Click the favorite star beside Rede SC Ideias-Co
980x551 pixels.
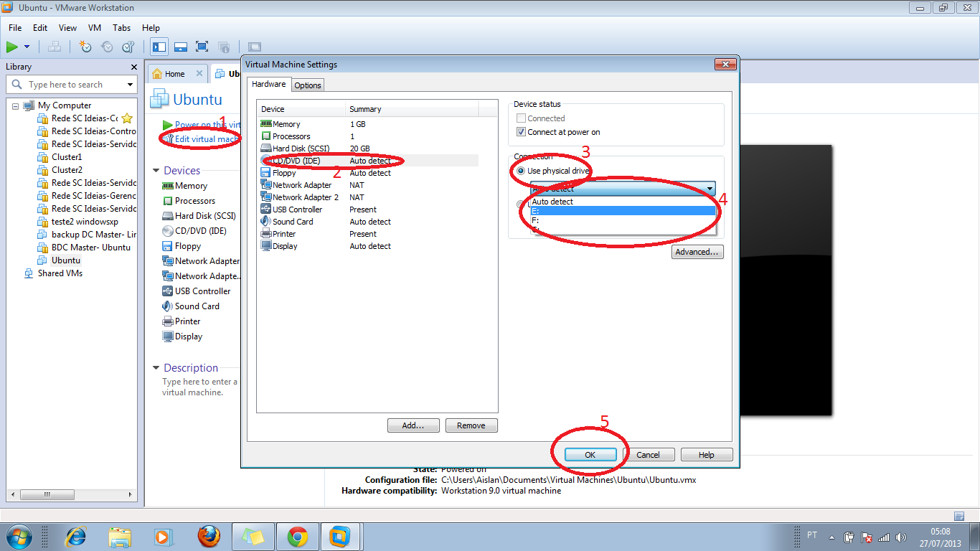point(127,118)
